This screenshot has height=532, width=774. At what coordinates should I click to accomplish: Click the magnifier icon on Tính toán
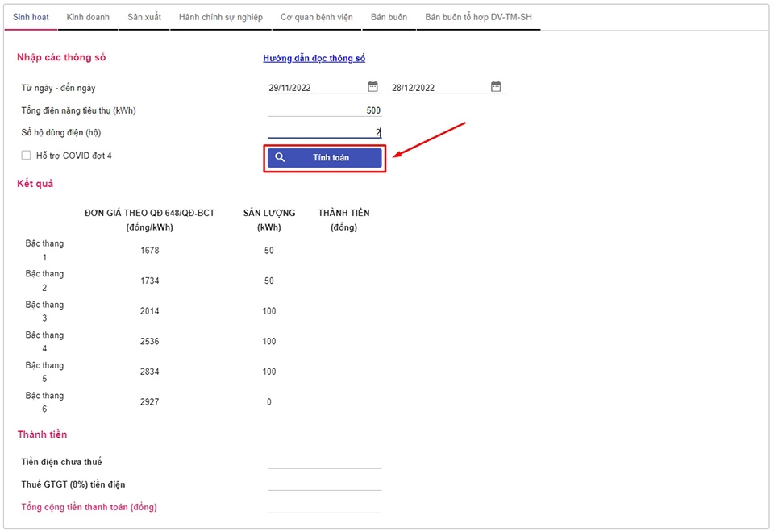click(x=280, y=158)
